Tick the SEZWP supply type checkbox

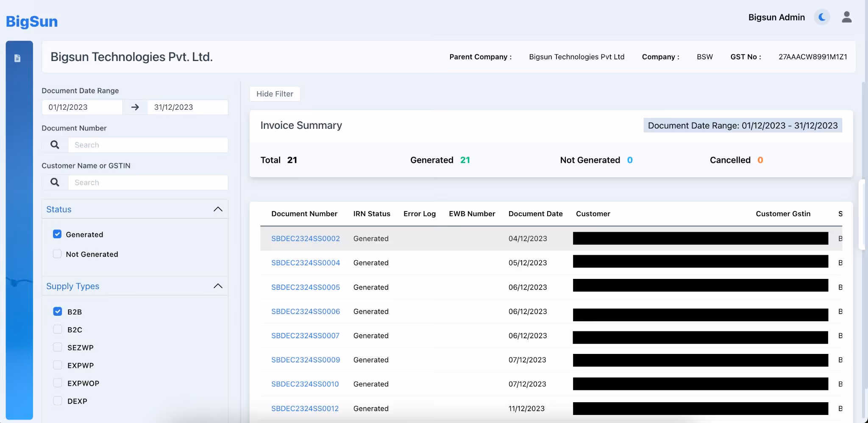click(x=58, y=347)
